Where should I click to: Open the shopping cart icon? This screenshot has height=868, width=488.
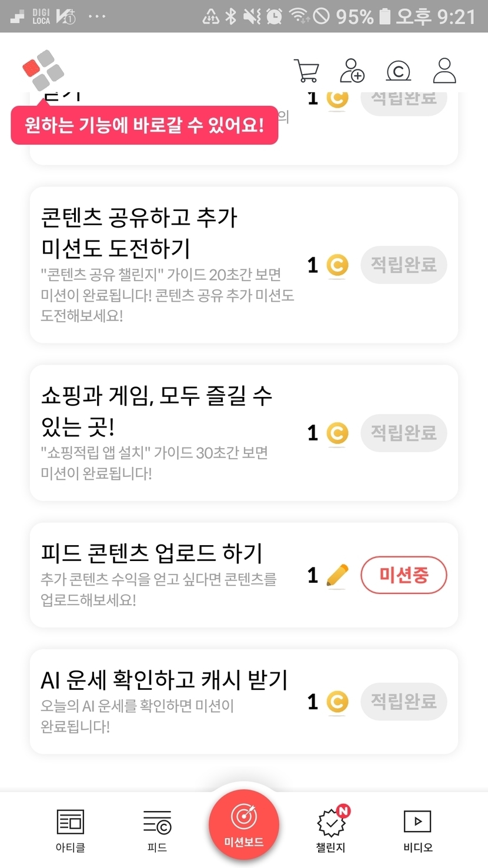click(x=306, y=71)
